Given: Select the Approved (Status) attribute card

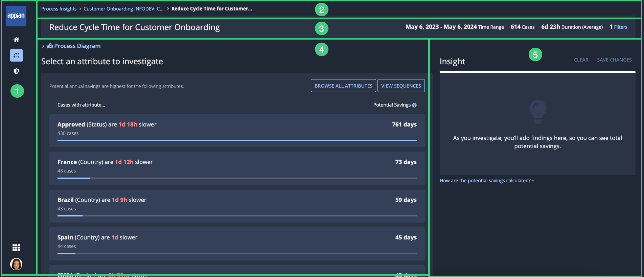Looking at the screenshot, I should pos(237,130).
